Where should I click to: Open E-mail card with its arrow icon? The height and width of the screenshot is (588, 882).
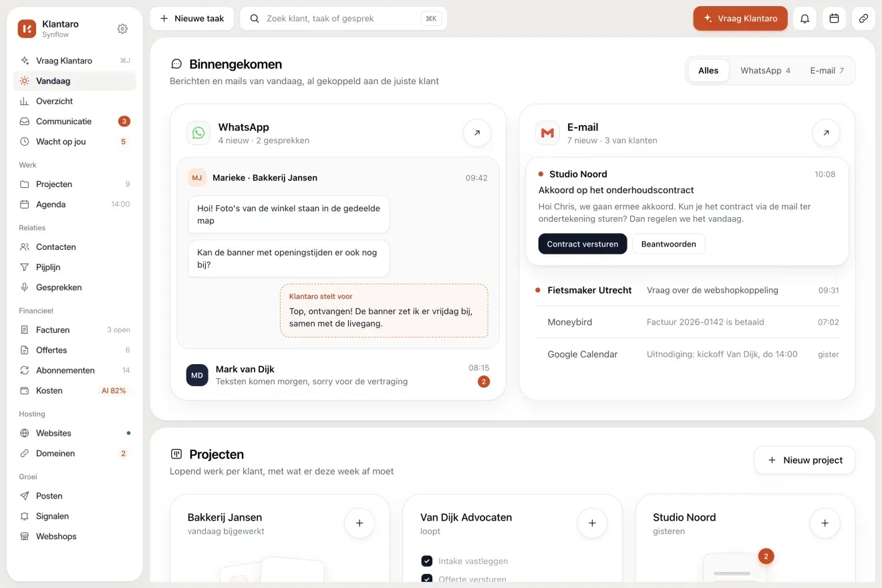click(826, 133)
